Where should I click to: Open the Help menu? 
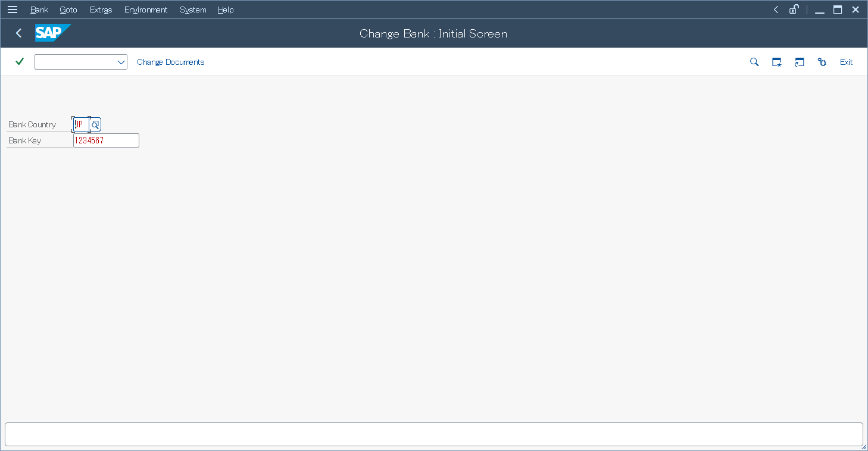click(x=226, y=10)
